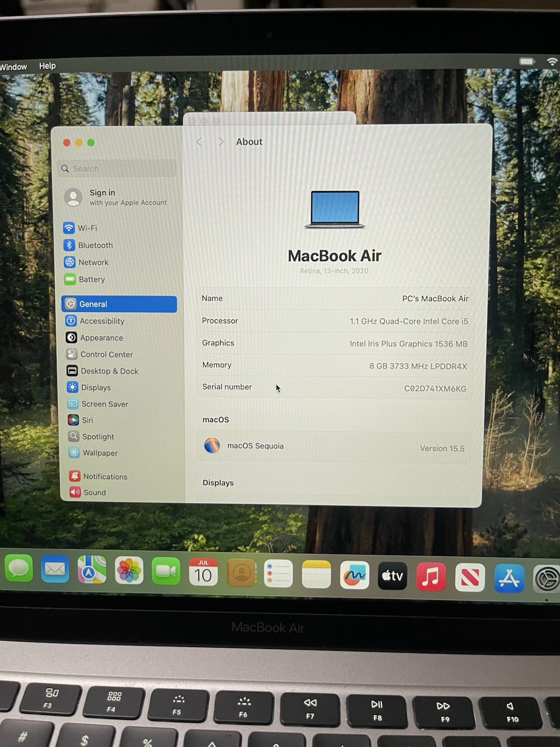Viewport: 560px width, 747px height.
Task: Click the PC's MacBook Air name value
Action: click(435, 299)
